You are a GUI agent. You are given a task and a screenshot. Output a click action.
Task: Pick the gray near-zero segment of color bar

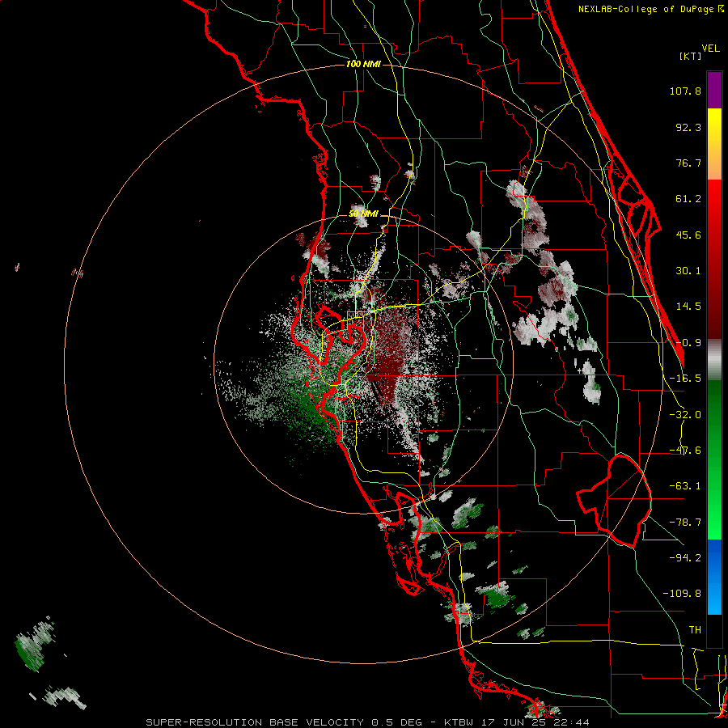point(714,359)
